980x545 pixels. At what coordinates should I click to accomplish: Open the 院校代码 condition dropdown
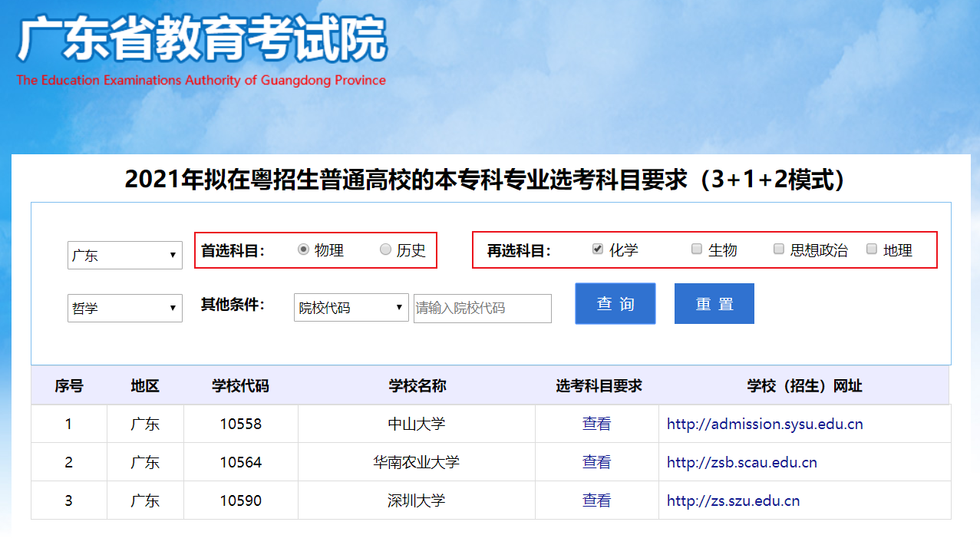351,308
